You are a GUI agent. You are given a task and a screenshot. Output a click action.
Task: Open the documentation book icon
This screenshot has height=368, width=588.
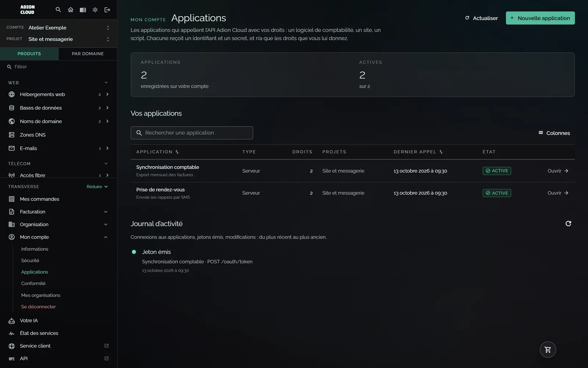tap(83, 10)
